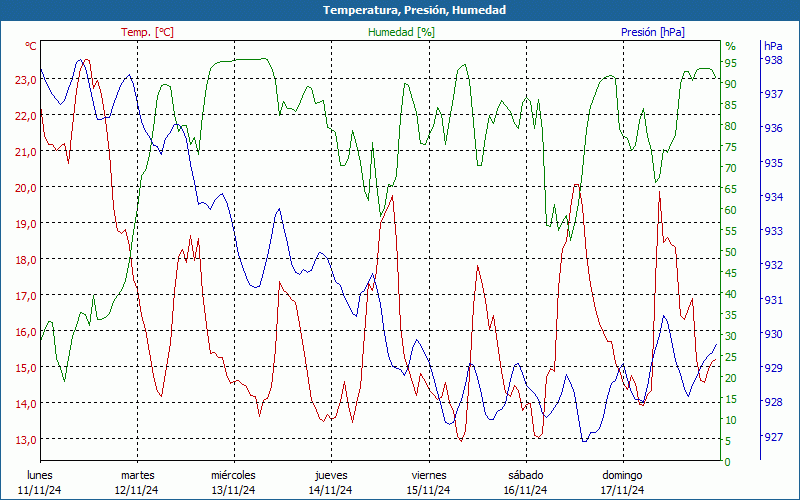Click the blue 'hPa' axis unit label
This screenshot has height=500, width=800.
pos(773,46)
